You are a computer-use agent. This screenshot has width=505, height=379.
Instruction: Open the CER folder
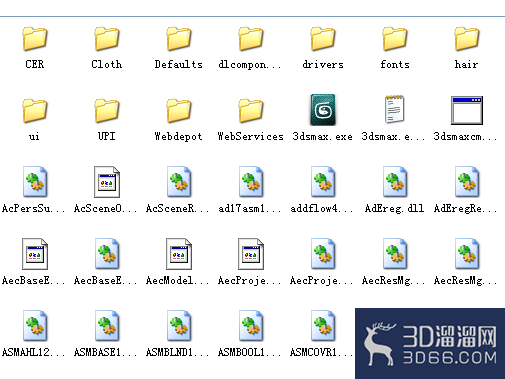click(35, 39)
